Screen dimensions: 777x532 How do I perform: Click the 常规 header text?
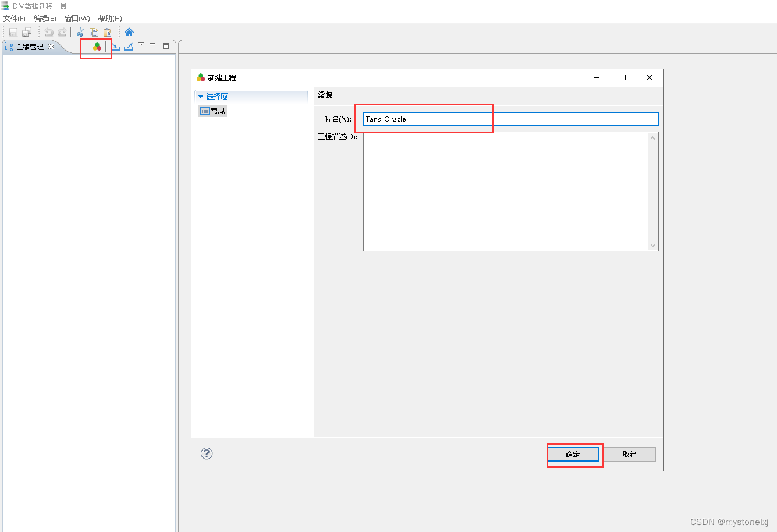(325, 95)
